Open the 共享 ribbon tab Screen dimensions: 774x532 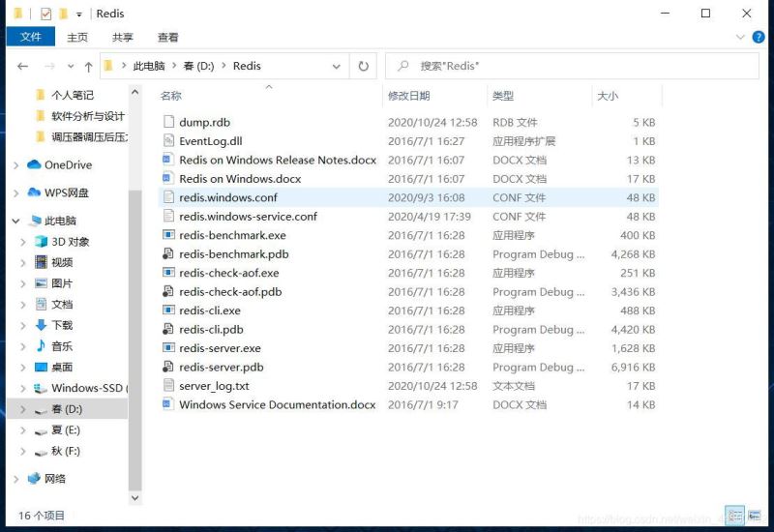(x=123, y=37)
